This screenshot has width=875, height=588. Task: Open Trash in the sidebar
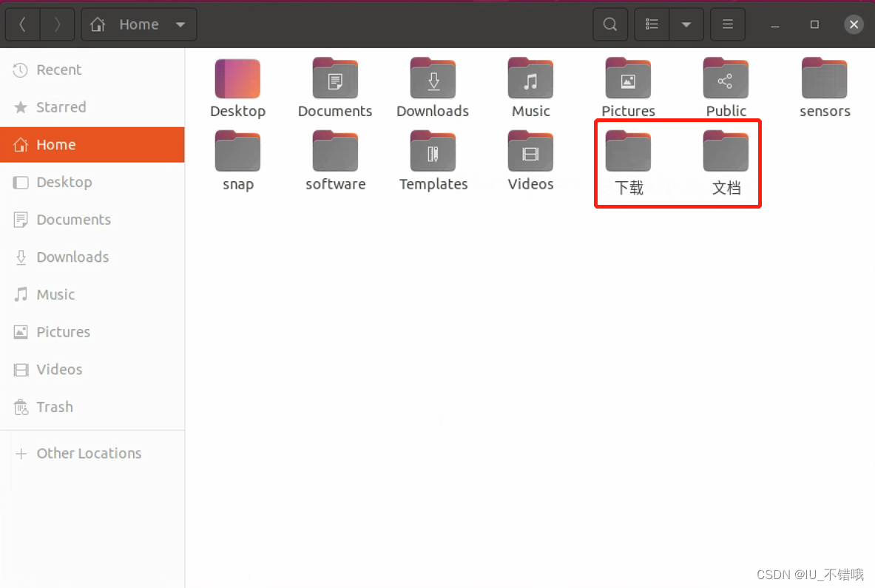[92, 407]
